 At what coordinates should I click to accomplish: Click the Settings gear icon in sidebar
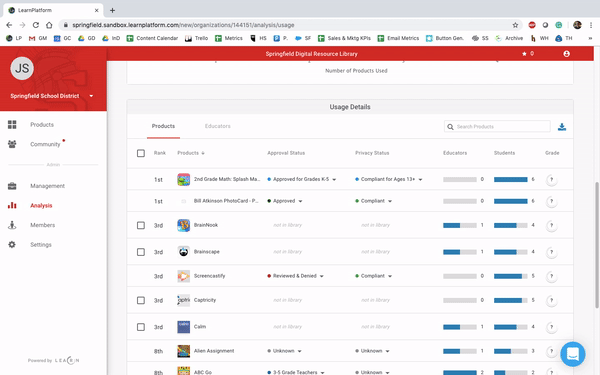(12, 245)
